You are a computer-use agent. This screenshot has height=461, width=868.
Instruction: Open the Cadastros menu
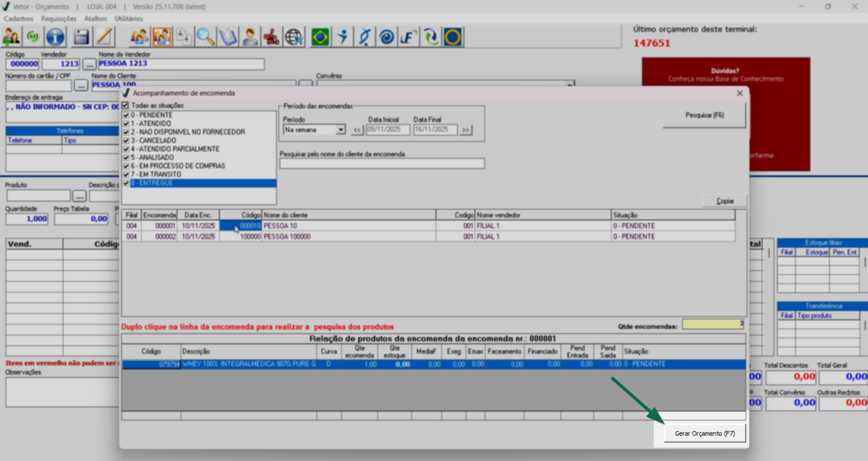click(x=19, y=19)
